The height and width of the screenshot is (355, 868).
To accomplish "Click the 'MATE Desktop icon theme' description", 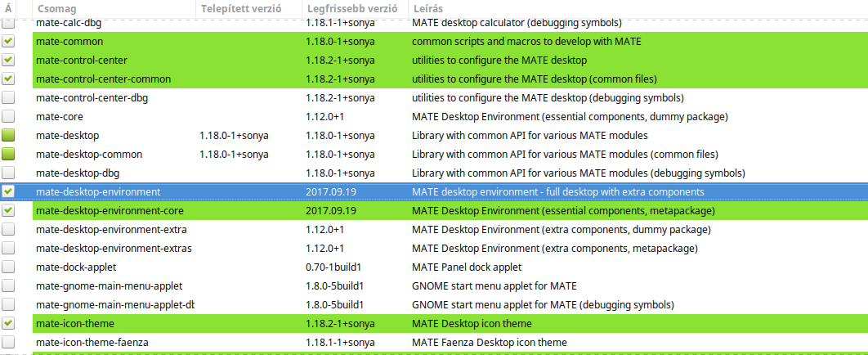I will (472, 323).
